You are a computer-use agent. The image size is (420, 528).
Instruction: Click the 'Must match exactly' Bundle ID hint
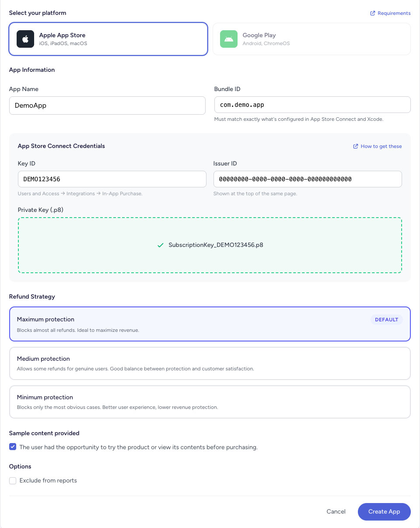click(299, 119)
